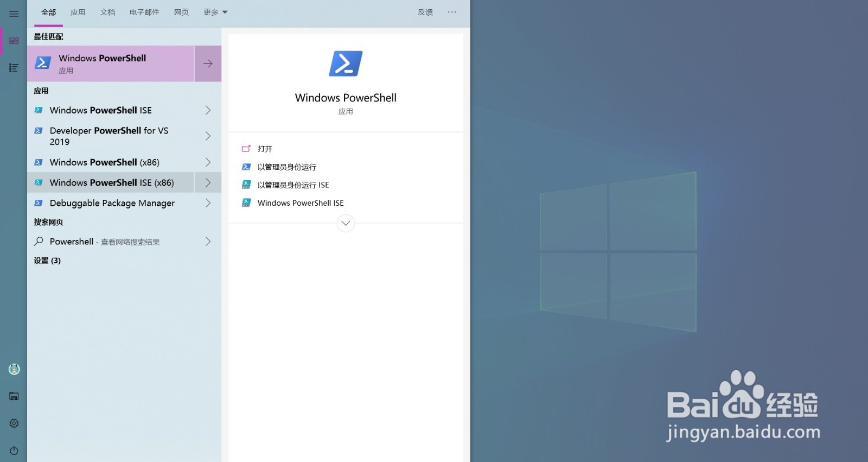Image resolution: width=868 pixels, height=462 pixels.
Task: Expand Windows PowerShell ISE chevron
Action: [x=208, y=110]
